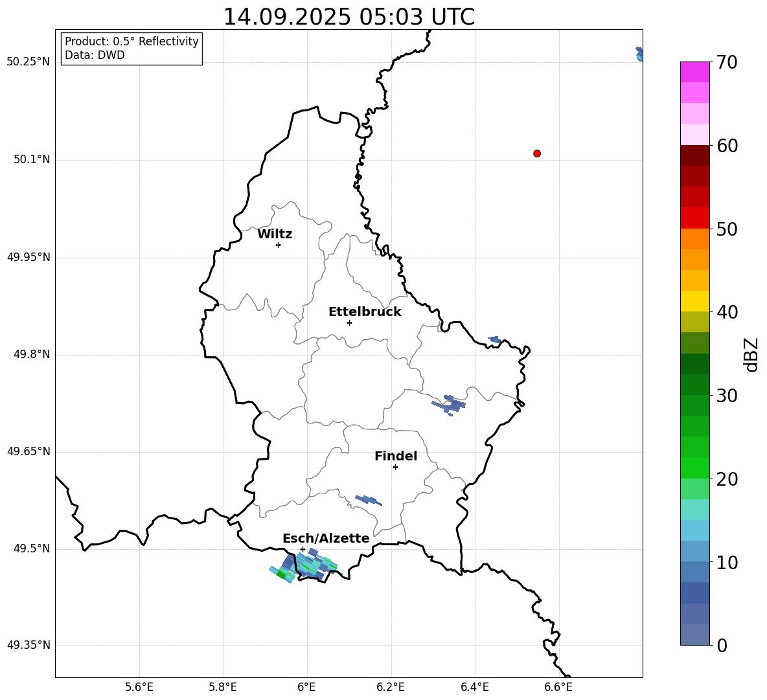Click the 49.5°N latitude label
The image size is (767, 700).
[31, 548]
